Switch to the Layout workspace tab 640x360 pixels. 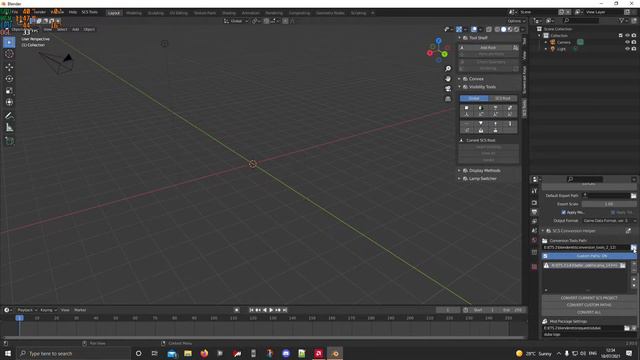(114, 13)
